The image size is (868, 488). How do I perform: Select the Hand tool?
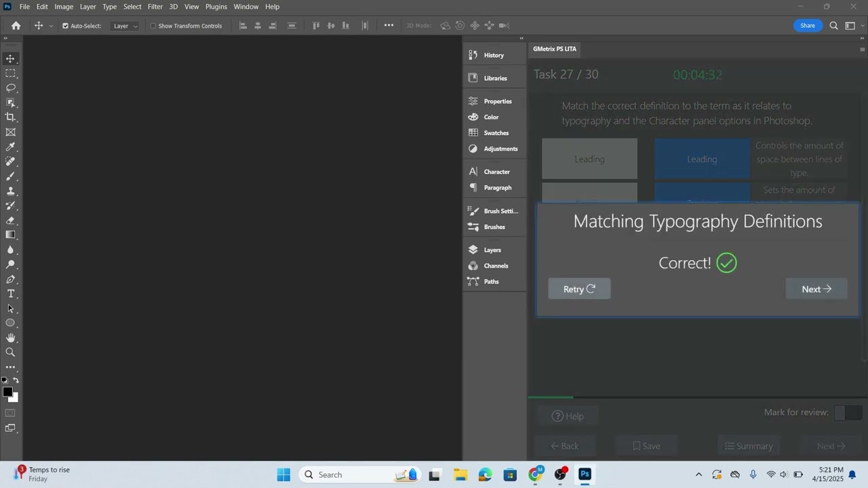click(x=10, y=338)
